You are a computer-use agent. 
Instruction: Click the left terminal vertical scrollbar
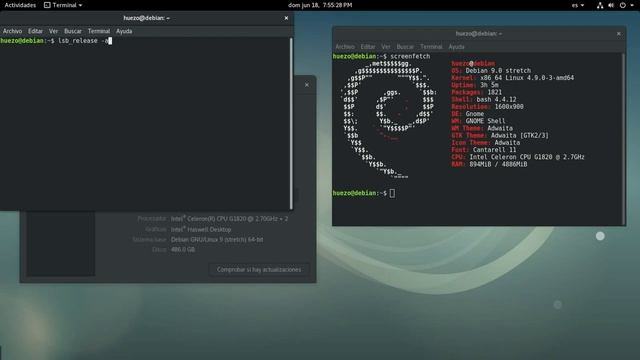[291, 123]
